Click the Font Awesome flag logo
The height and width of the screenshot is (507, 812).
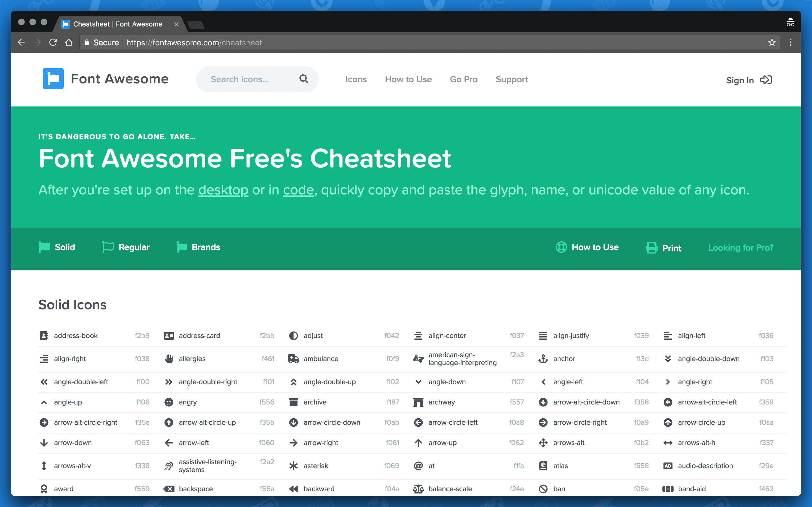[x=53, y=79]
